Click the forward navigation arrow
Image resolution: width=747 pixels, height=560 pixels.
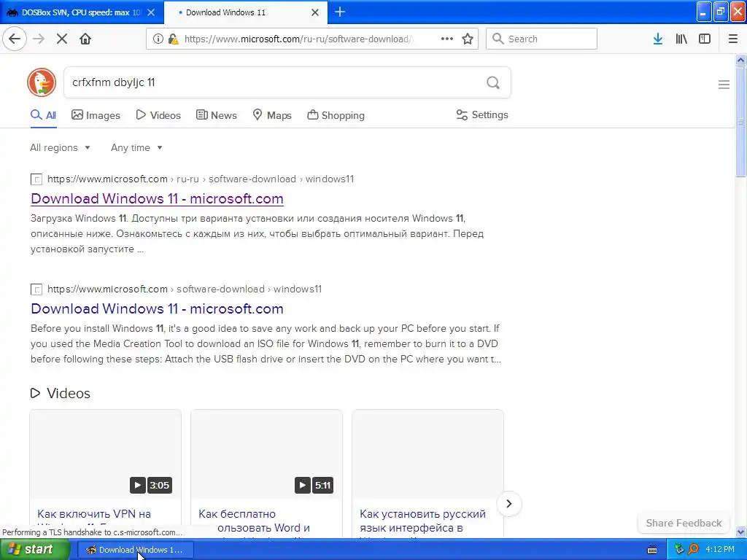pyautogui.click(x=39, y=39)
